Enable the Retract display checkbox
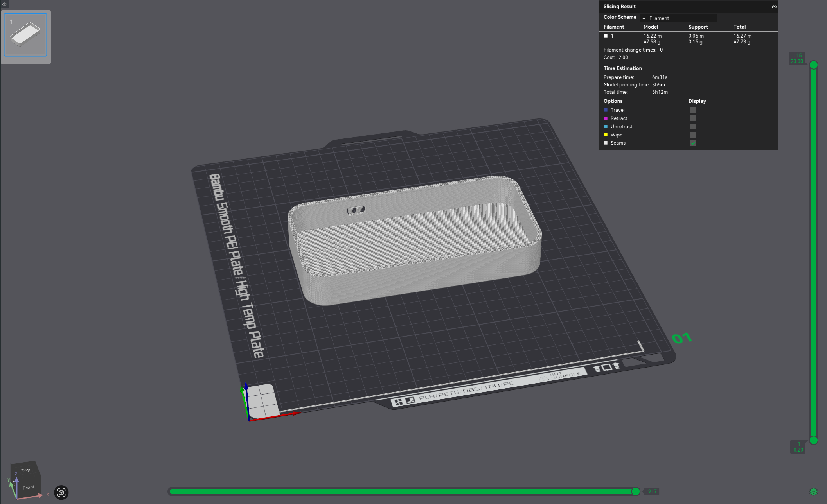 pos(693,118)
